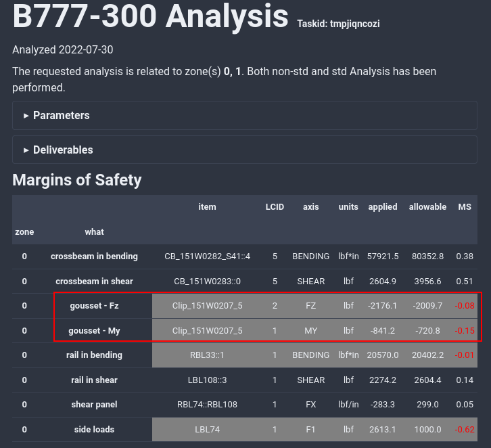Click the LBL74 item cell

(207, 430)
